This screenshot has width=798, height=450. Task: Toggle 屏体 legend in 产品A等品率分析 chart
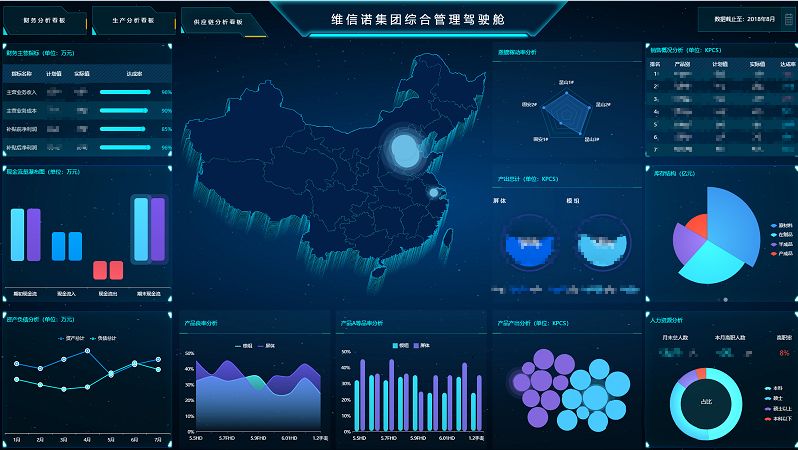tap(422, 345)
